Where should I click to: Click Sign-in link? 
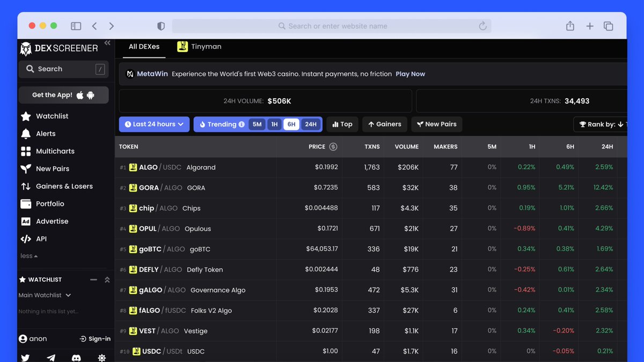coord(95,339)
